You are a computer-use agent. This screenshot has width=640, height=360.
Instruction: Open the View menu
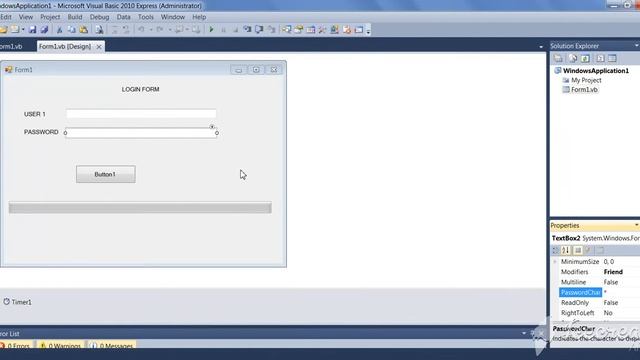point(26,17)
